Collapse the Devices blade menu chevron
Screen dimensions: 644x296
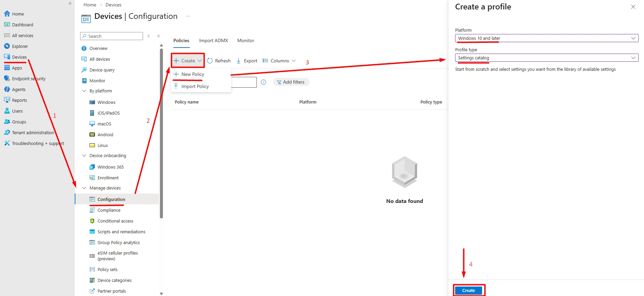click(x=159, y=36)
